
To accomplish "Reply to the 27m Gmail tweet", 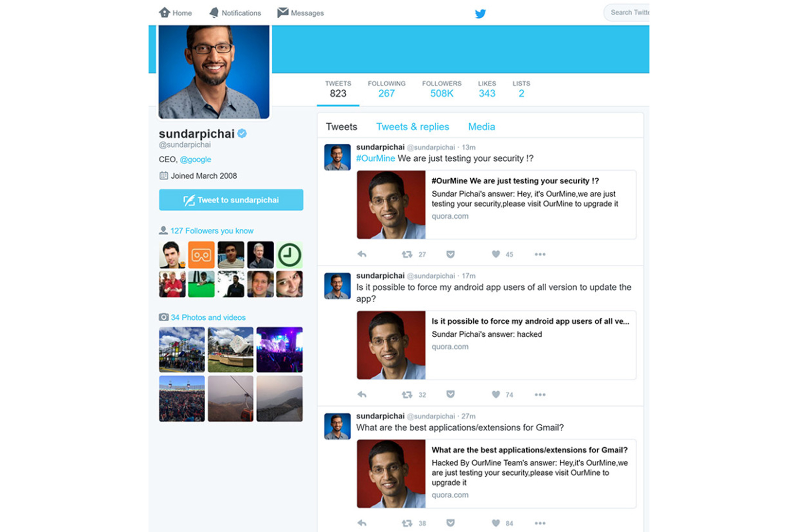I will [362, 523].
